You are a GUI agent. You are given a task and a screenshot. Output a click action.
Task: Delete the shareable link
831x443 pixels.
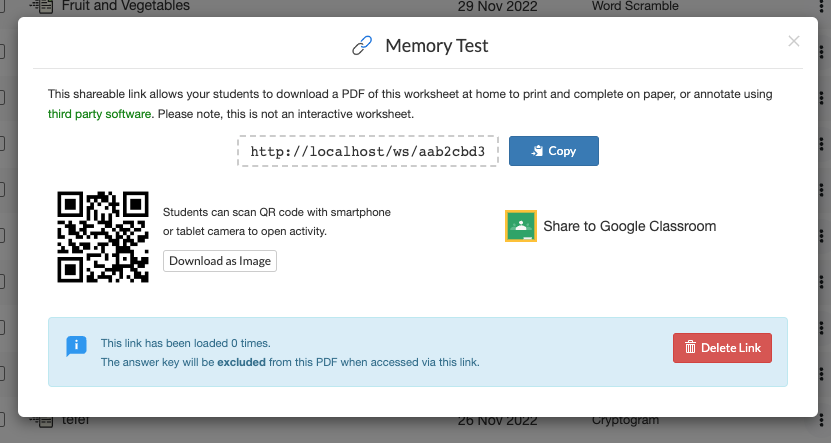coord(722,348)
